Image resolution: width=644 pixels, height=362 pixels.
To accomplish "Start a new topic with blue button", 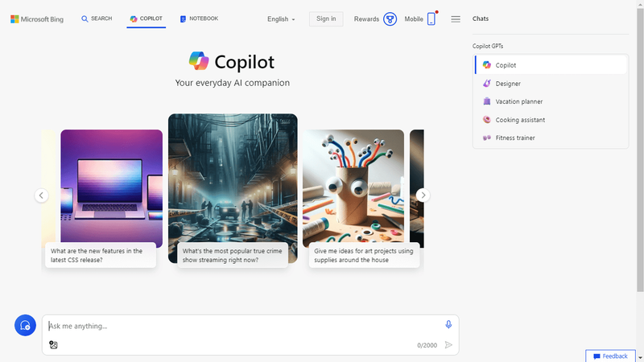I will tap(25, 326).
